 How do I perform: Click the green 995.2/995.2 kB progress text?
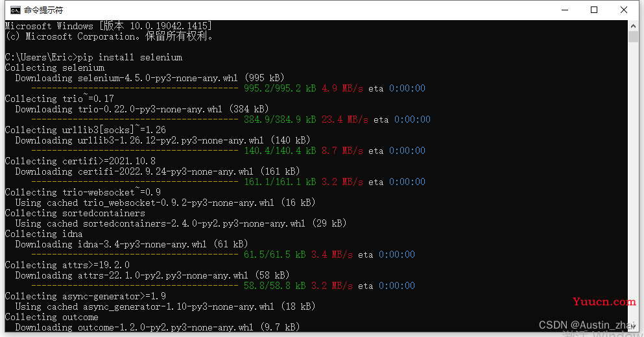coord(280,88)
